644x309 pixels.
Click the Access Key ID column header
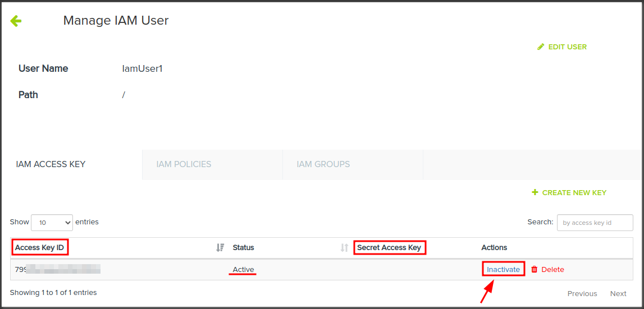40,247
